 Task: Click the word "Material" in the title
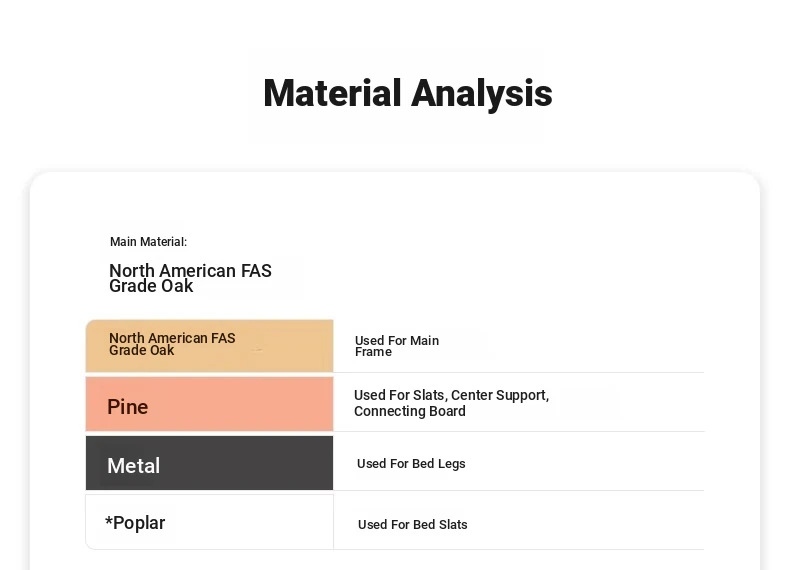tap(332, 94)
